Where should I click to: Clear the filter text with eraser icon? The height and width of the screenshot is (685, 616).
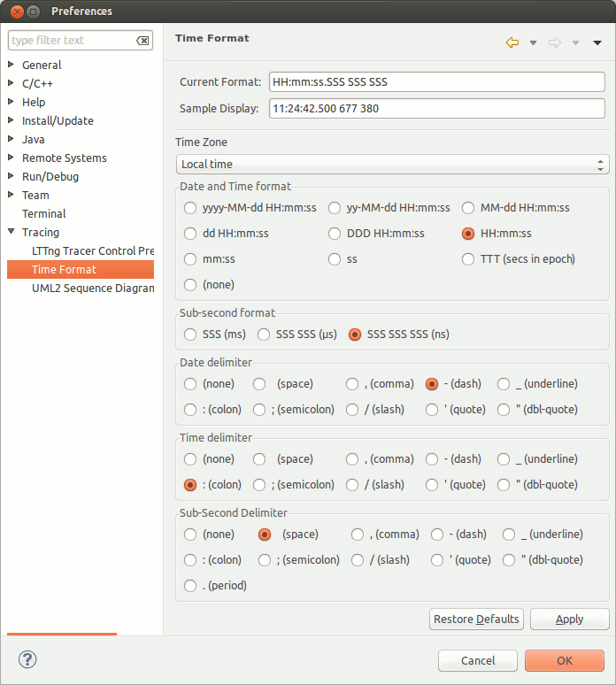click(x=142, y=41)
